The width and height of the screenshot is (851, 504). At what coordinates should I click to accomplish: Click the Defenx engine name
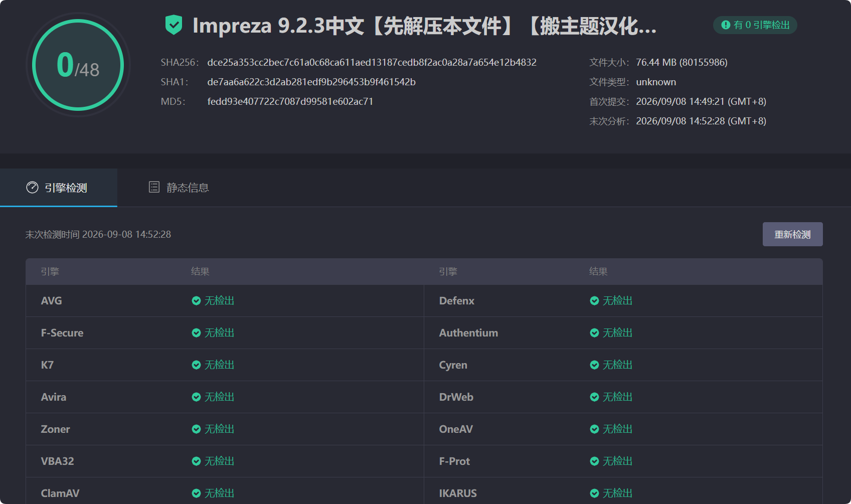(x=456, y=301)
